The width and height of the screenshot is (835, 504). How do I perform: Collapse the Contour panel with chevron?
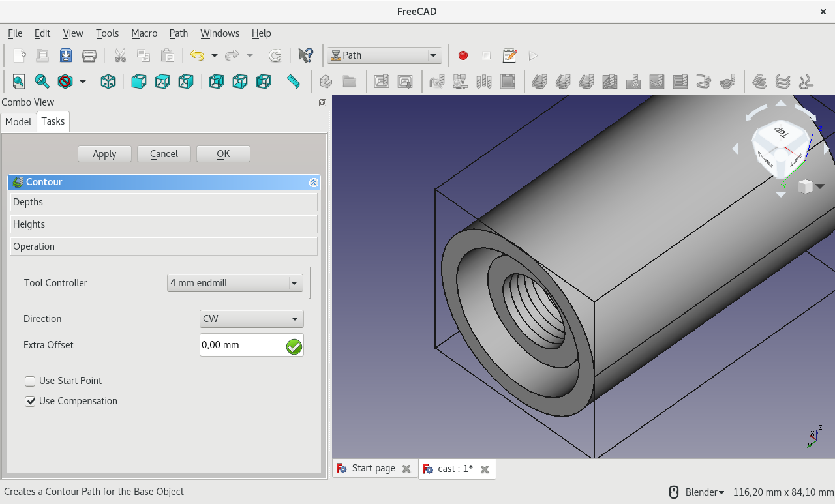[x=313, y=183]
